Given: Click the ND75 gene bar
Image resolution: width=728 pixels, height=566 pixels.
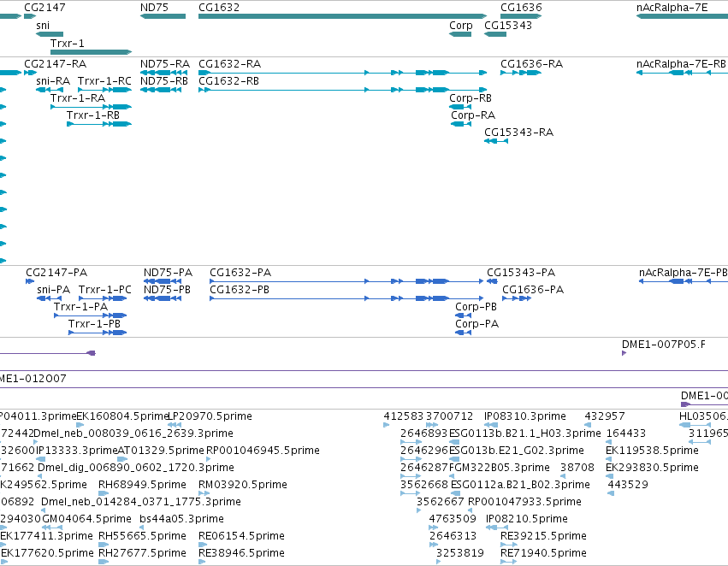Looking at the screenshot, I should (163, 16).
